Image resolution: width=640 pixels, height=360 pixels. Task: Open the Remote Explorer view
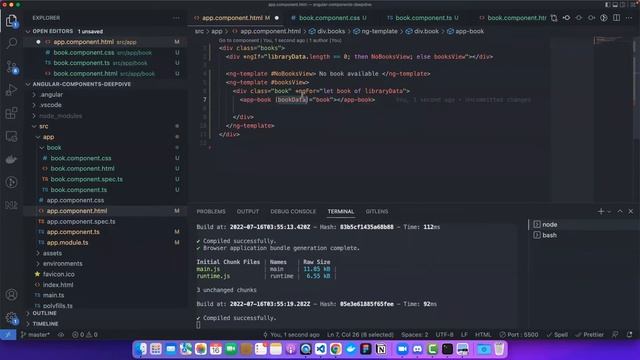pos(11,136)
